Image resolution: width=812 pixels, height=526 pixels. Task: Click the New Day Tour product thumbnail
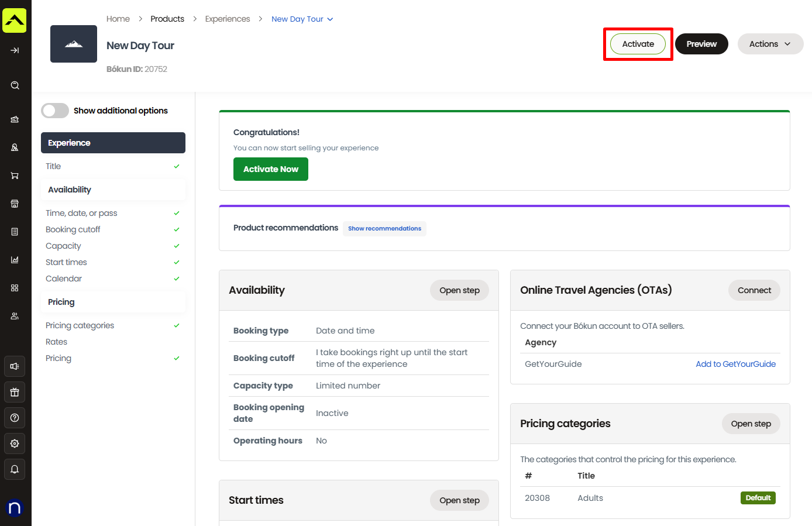(74, 44)
